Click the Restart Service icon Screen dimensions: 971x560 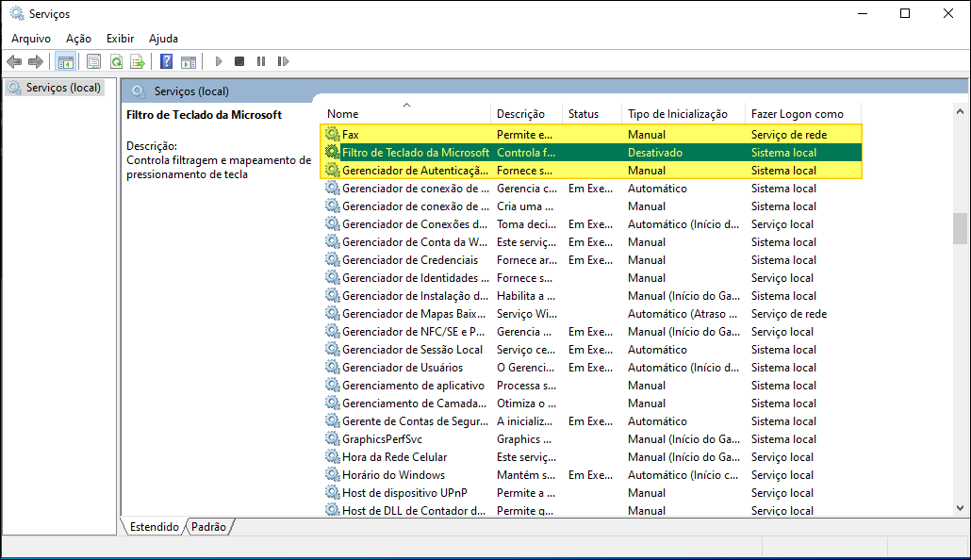283,61
